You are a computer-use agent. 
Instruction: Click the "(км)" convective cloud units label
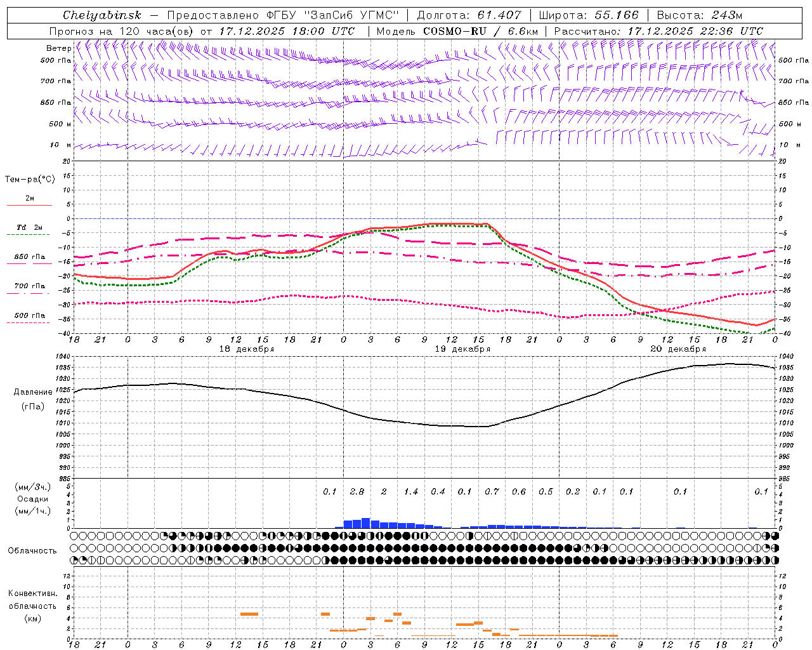point(33,618)
